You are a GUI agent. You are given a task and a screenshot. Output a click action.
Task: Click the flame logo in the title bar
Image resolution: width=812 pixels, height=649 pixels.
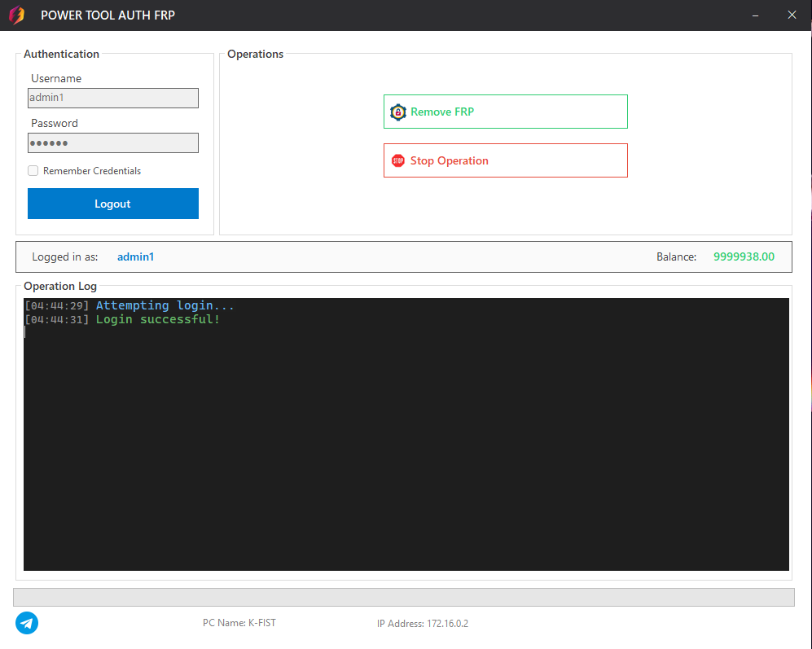tap(16, 15)
